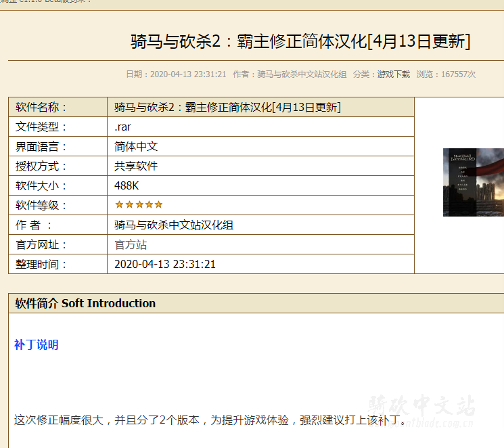
Task: Click the 文件类型： label cell
Action: coord(58,127)
